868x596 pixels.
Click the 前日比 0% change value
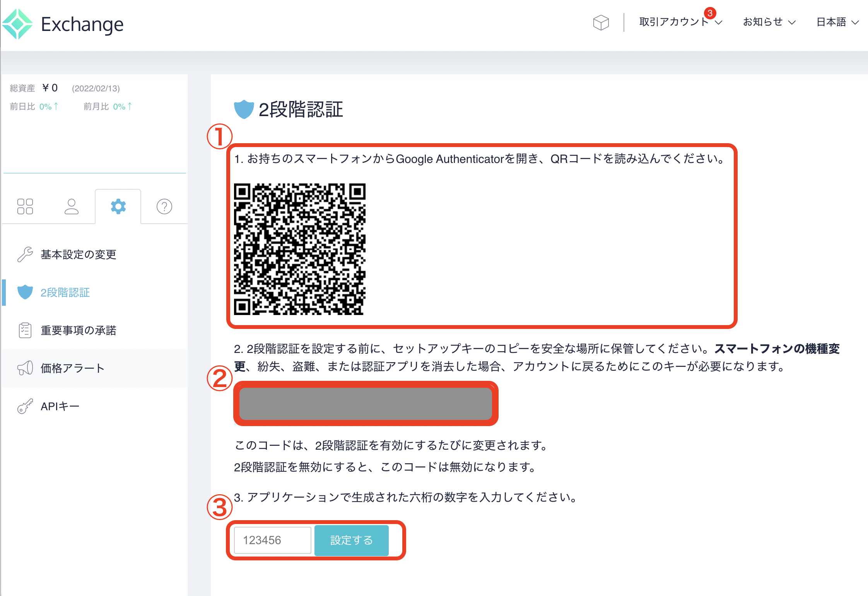click(x=49, y=106)
